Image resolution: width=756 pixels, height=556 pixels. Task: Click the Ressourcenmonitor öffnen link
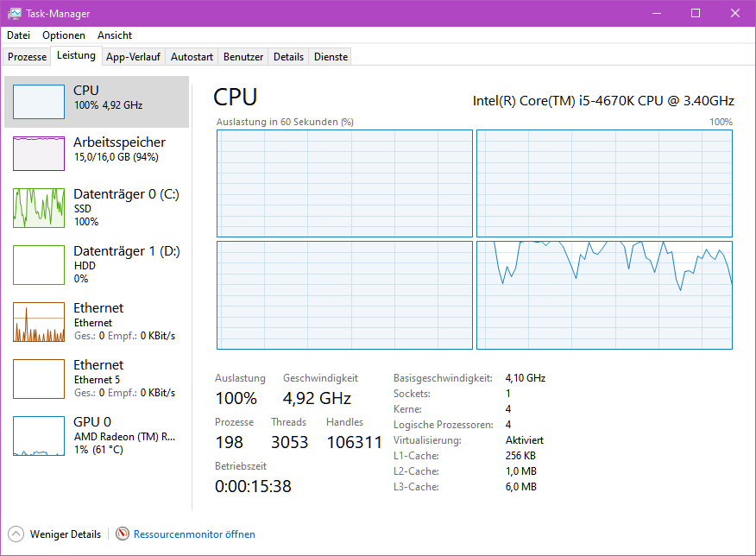[x=194, y=534]
